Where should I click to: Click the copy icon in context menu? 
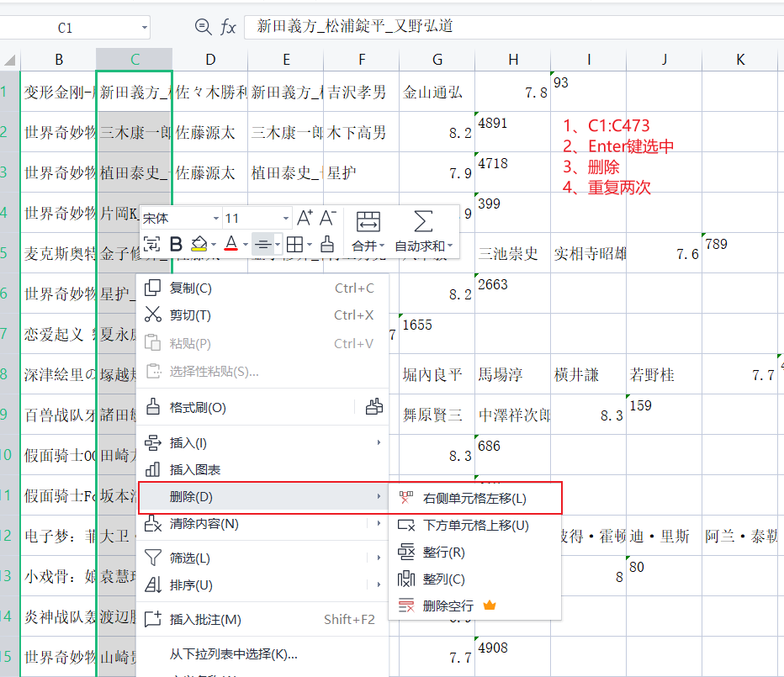pyautogui.click(x=152, y=288)
